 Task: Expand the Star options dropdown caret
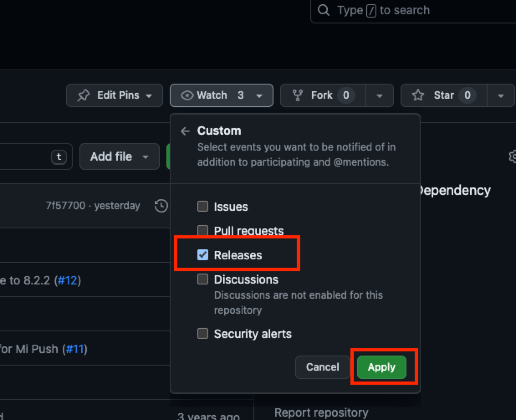(x=501, y=95)
